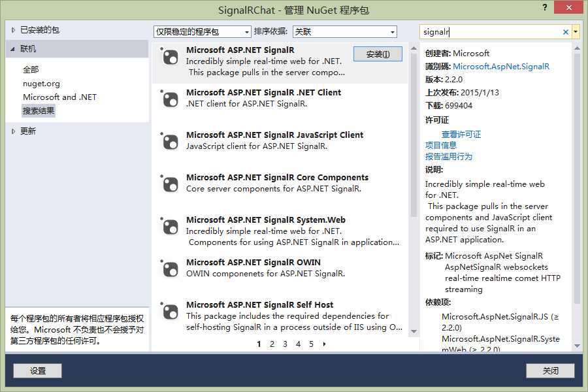
Task: Click the 下载: 699404 download count
Action: [448, 106]
